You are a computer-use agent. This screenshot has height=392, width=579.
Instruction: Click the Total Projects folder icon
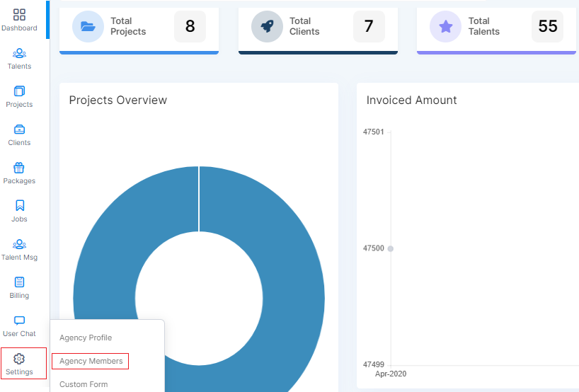(88, 27)
